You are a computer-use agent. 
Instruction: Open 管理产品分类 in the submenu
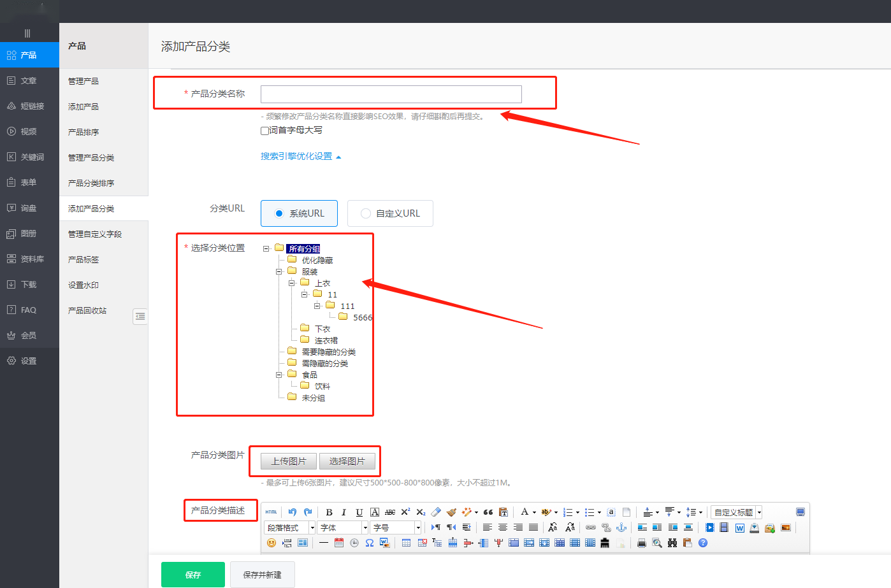[91, 157]
